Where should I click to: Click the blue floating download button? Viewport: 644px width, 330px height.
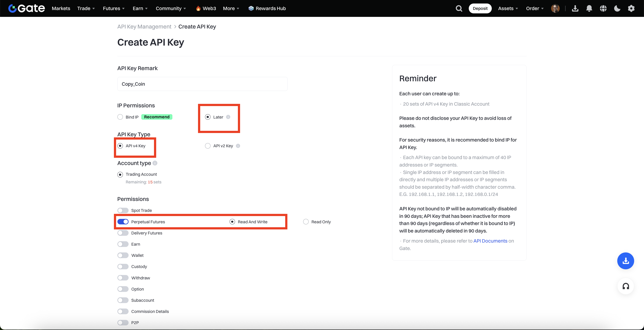pyautogui.click(x=626, y=261)
